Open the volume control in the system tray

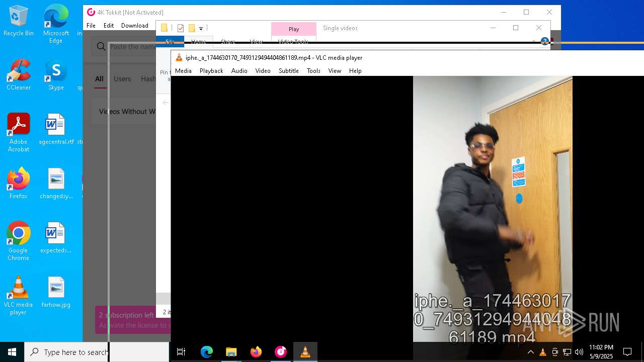coord(579,352)
